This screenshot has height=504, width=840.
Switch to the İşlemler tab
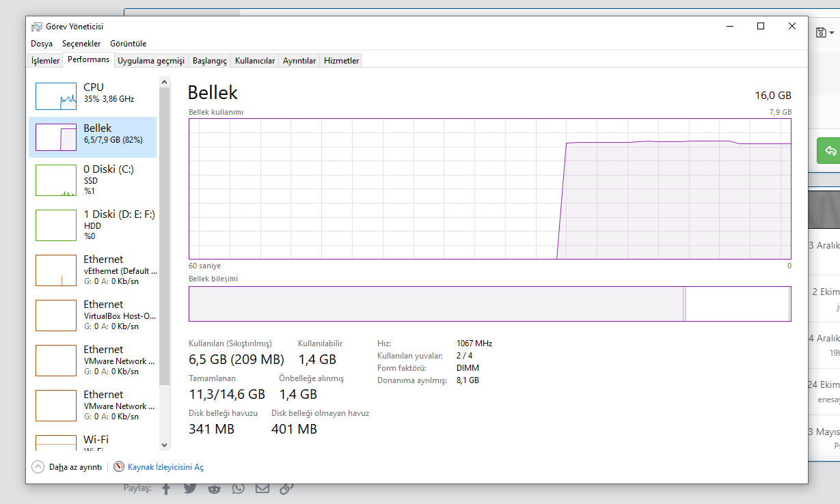pyautogui.click(x=46, y=61)
